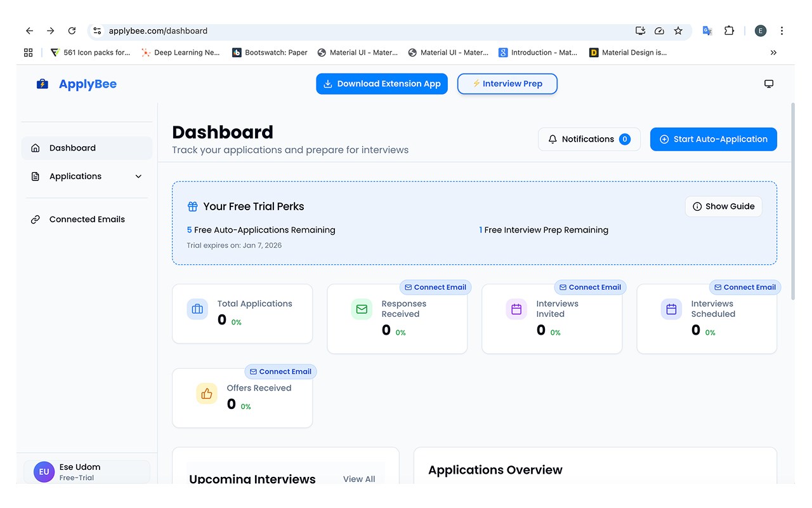Click Download Extension App button
812x508 pixels.
(x=382, y=84)
